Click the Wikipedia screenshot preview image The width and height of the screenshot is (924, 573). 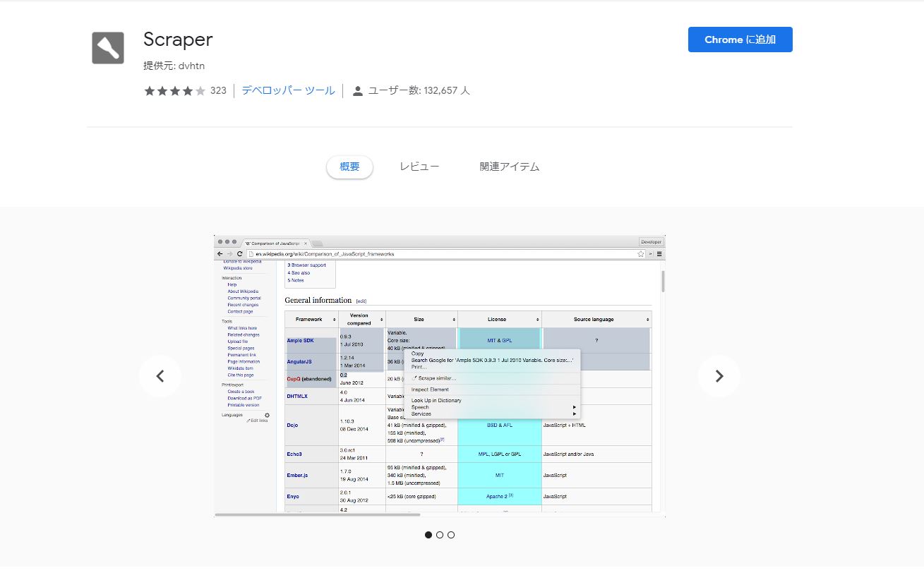pos(440,376)
